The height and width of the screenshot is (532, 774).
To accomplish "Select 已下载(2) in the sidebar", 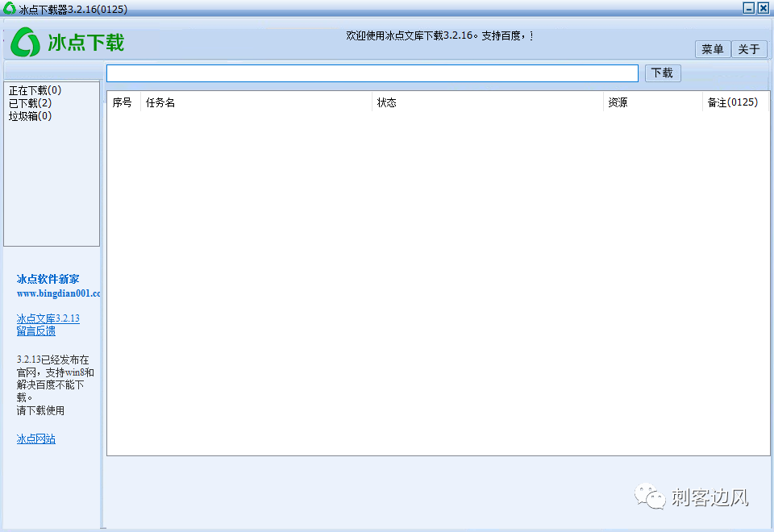I will [30, 103].
